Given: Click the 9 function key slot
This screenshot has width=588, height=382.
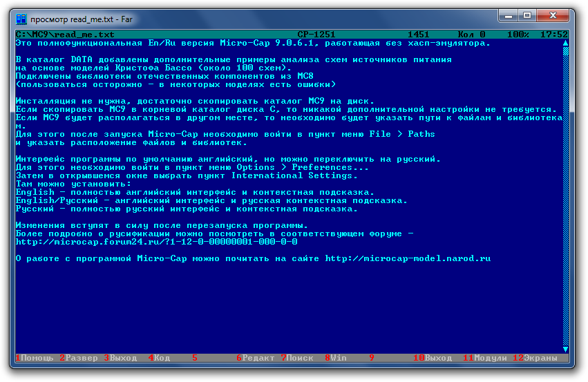Looking at the screenshot, I should [372, 358].
